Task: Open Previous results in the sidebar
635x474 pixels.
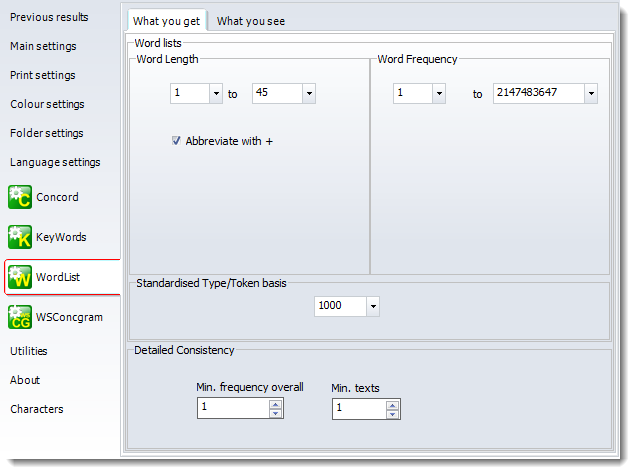Action: (49, 17)
